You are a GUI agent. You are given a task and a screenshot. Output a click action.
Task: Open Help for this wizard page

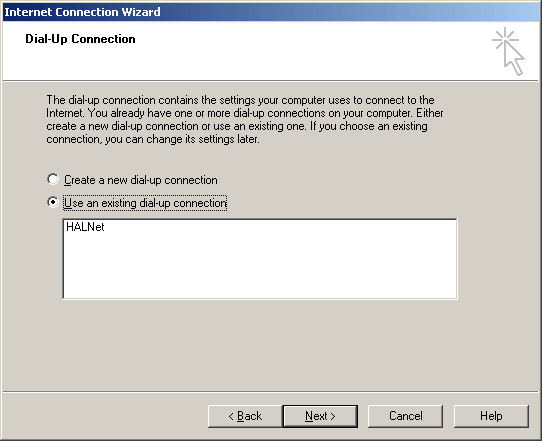491,416
